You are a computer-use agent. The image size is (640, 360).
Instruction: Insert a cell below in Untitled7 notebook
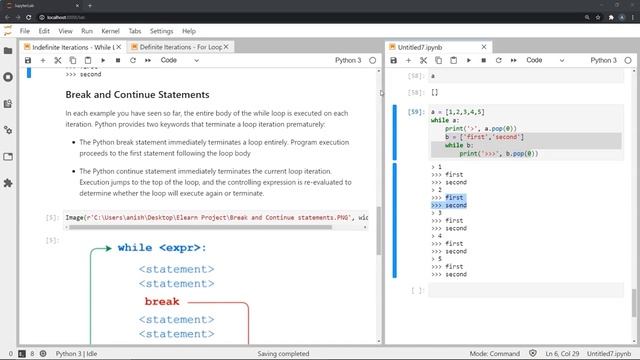point(409,60)
